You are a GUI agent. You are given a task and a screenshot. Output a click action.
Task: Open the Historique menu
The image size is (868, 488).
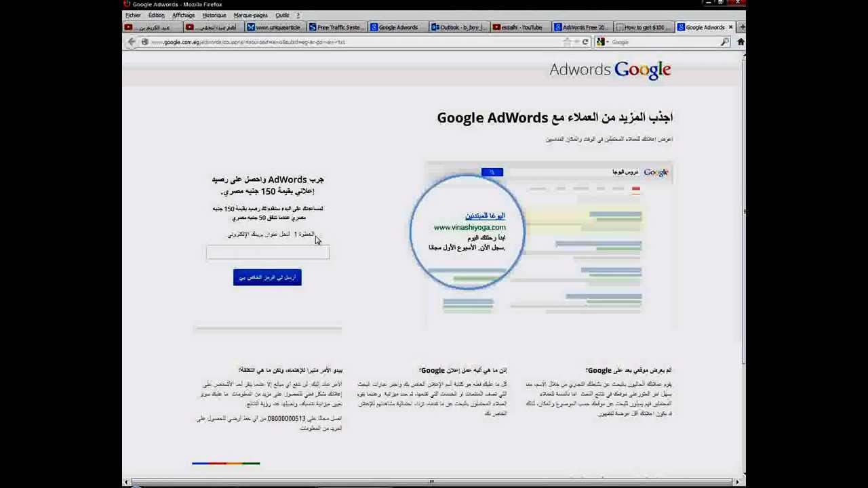point(214,15)
